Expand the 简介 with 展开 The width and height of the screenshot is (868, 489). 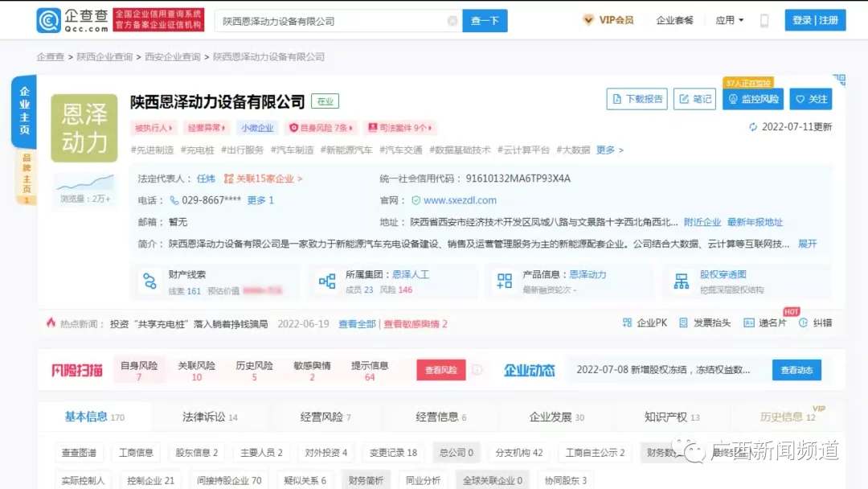(x=807, y=244)
